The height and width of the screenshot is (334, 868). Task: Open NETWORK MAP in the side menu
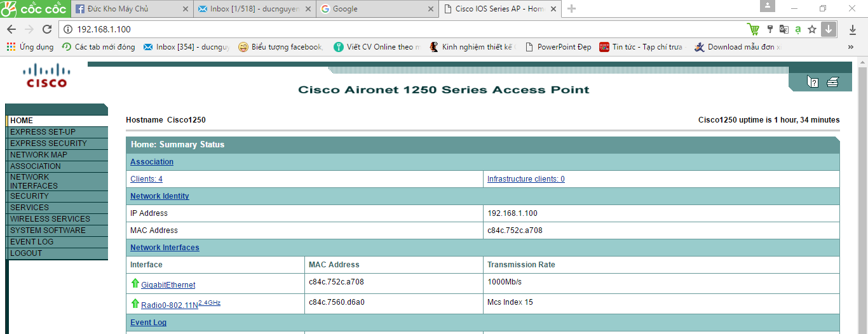[x=57, y=155]
